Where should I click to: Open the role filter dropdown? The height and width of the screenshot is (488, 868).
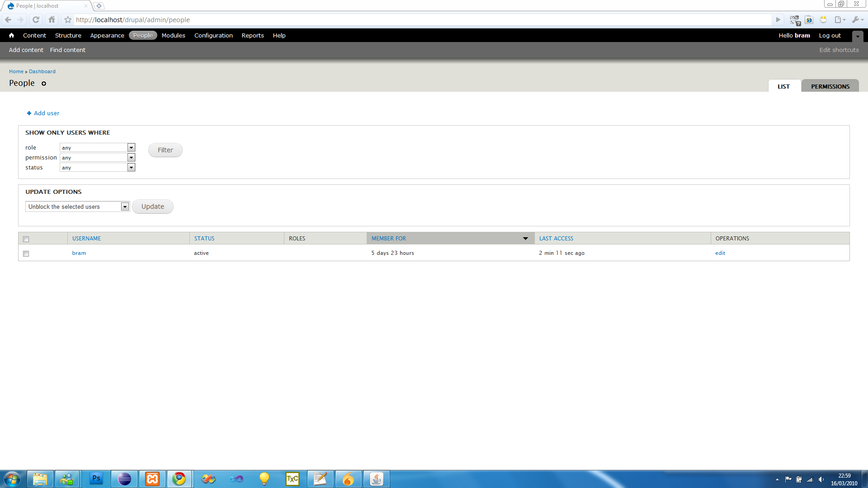[x=97, y=148]
